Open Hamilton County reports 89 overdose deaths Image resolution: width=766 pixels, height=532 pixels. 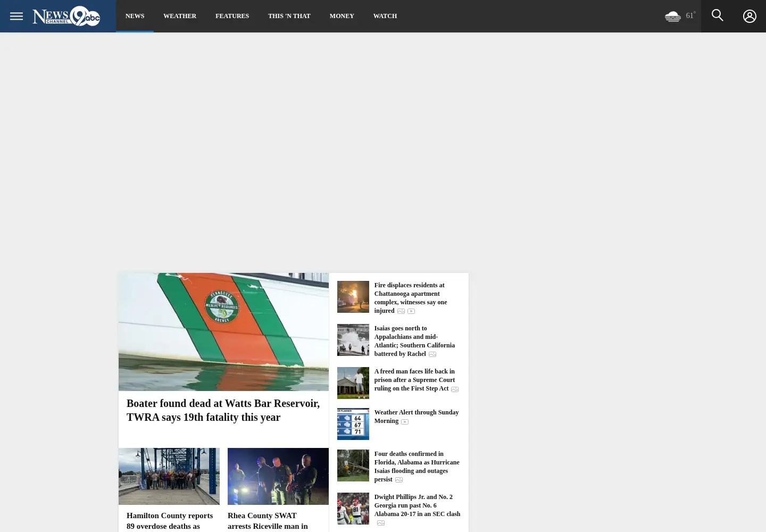(170, 521)
